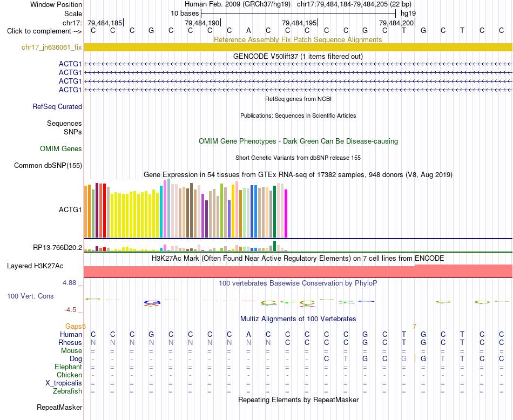Click the Chicken species label
The height and width of the screenshot is (420, 513).
[x=69, y=375]
